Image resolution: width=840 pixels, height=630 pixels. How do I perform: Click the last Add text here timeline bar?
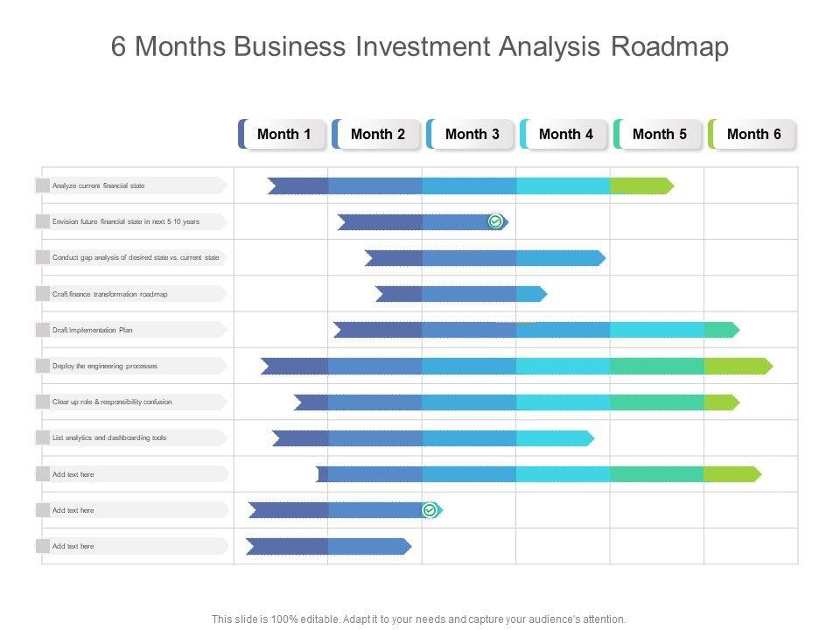point(328,546)
